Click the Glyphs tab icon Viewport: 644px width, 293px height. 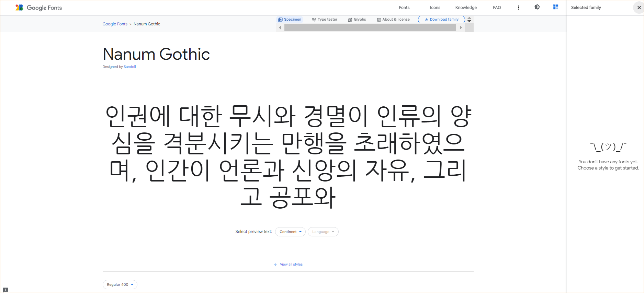coord(350,20)
